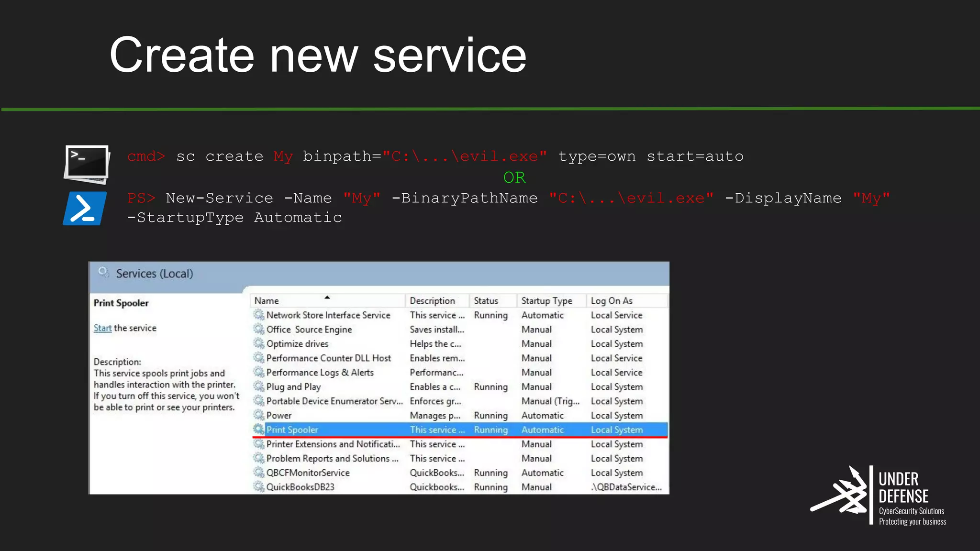Select the Power service name
Image resolution: width=980 pixels, height=551 pixels.
click(279, 416)
